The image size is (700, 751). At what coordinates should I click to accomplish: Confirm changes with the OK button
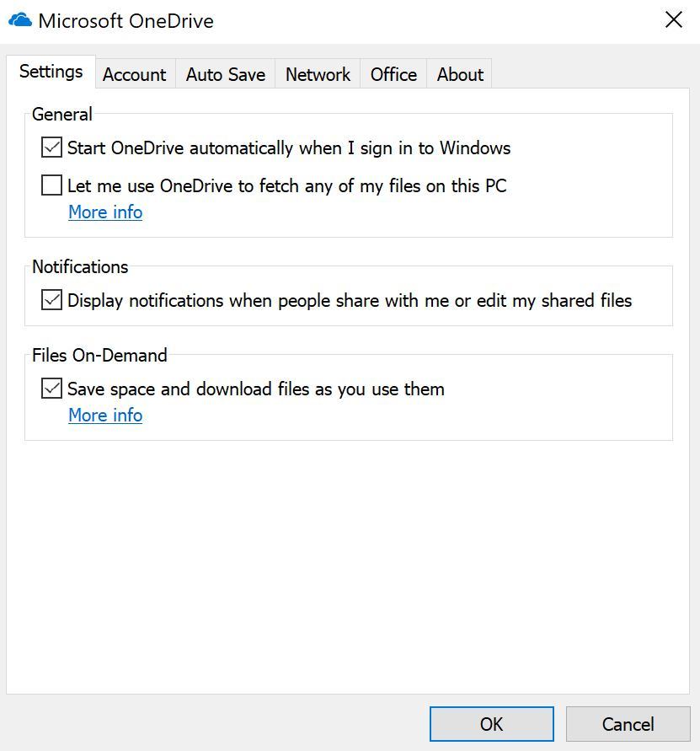pyautogui.click(x=492, y=724)
